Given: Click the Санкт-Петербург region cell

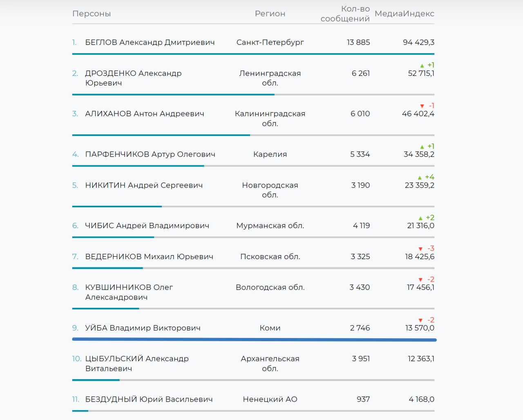Looking at the screenshot, I should coord(270,42).
